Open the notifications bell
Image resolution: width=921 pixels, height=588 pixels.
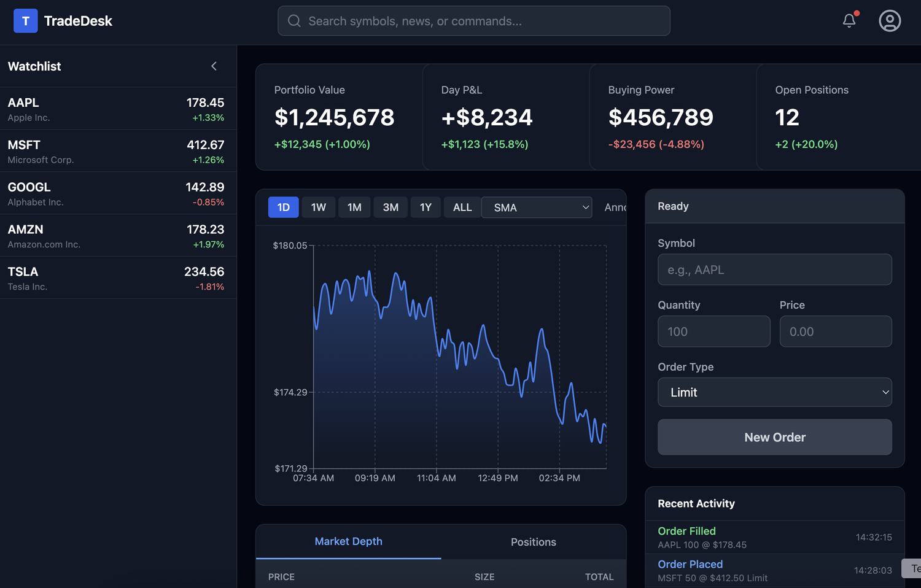849,21
